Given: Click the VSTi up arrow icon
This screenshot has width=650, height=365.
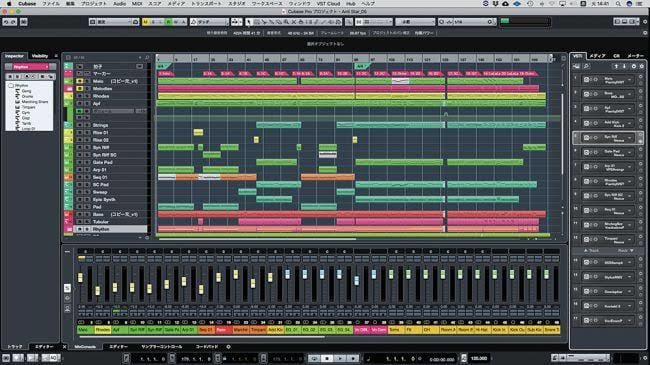Looking at the screenshot, I should pos(616,66).
